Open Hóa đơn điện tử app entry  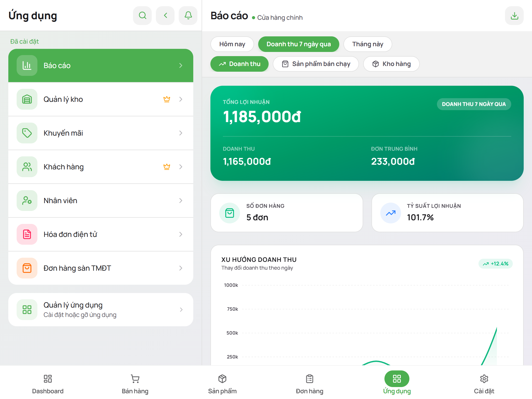101,234
